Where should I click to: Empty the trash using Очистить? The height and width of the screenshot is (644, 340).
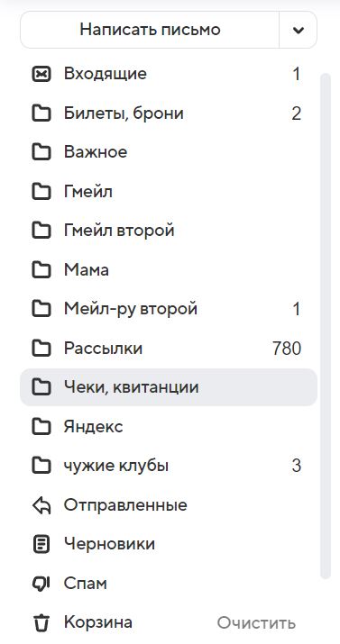coord(256,623)
